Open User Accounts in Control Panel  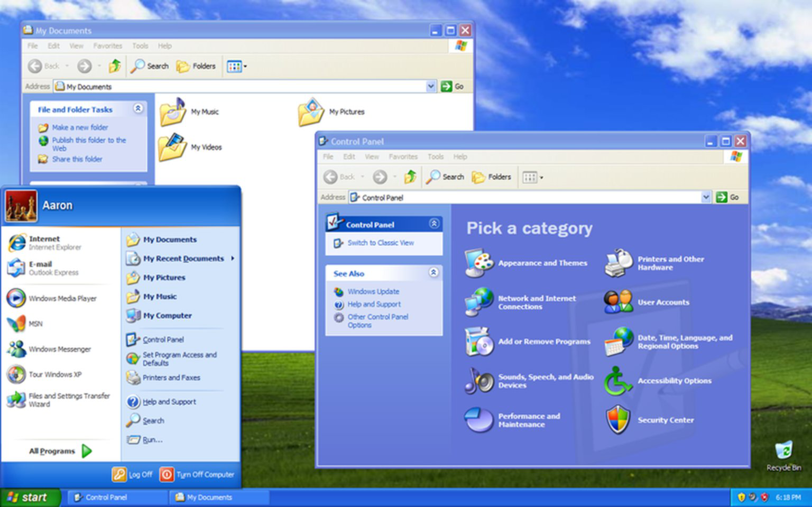tap(663, 302)
